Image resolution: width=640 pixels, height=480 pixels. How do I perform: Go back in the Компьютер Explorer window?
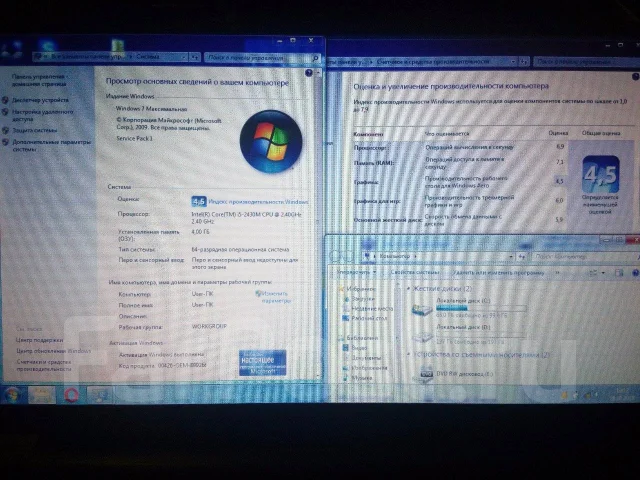336,256
